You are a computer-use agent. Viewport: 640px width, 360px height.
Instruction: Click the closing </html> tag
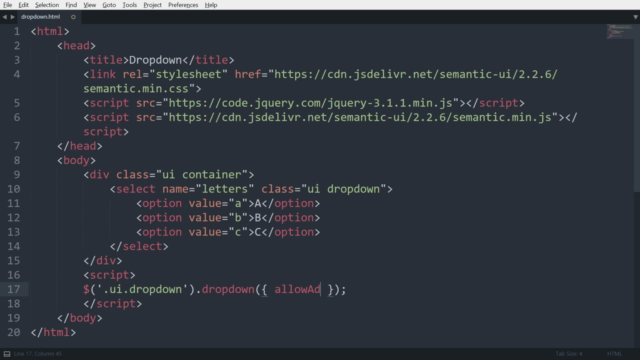[53, 332]
